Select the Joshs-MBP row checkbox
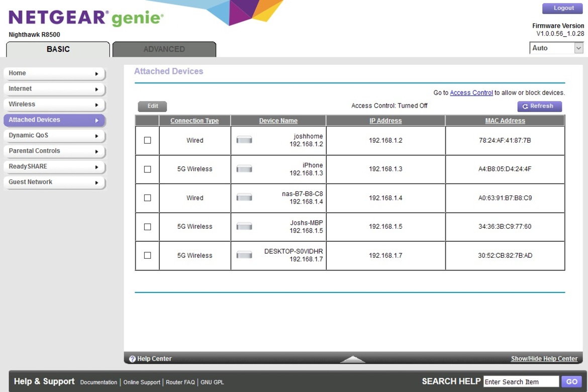This screenshot has width=588, height=392. 147,227
